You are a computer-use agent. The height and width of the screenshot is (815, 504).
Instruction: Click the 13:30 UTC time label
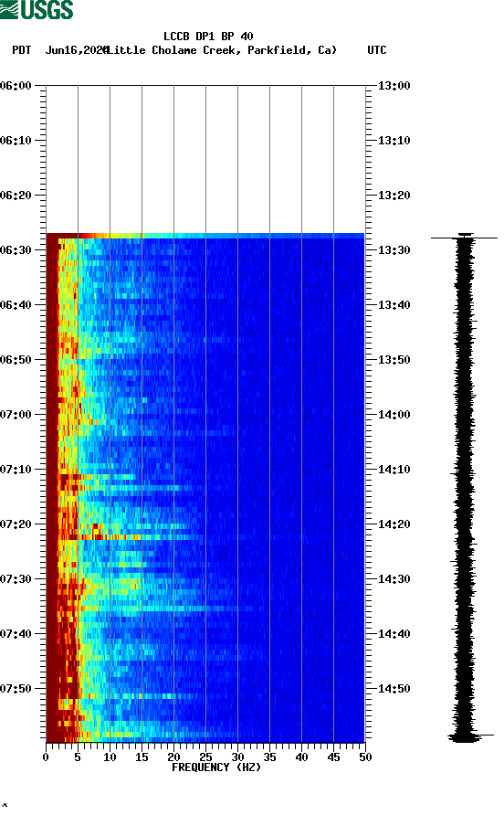pos(394,250)
